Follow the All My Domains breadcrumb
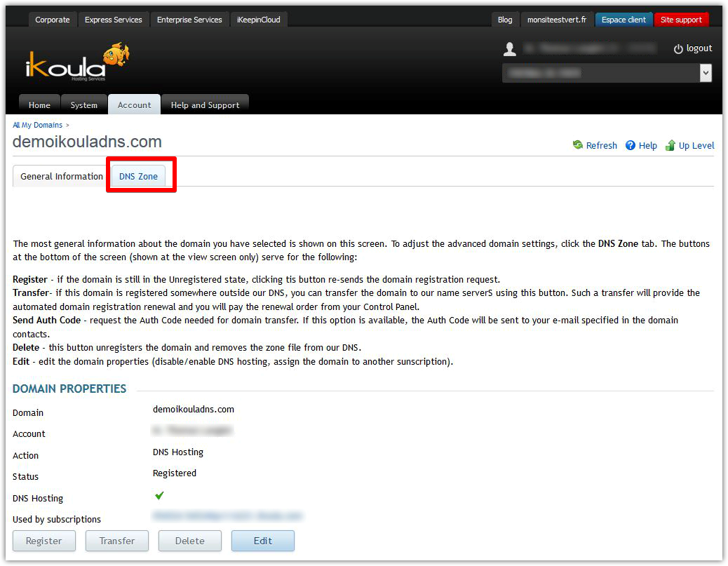Image resolution: width=728 pixels, height=566 pixels. point(37,124)
